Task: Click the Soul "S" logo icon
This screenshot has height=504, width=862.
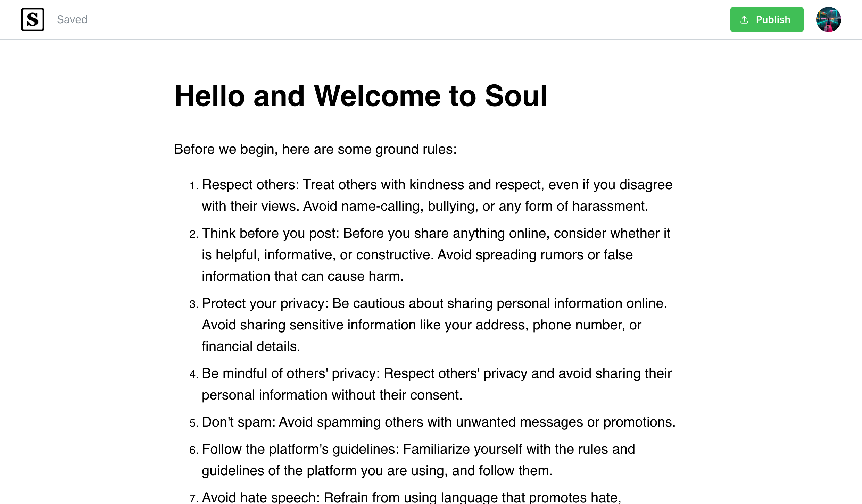Action: pyautogui.click(x=33, y=20)
